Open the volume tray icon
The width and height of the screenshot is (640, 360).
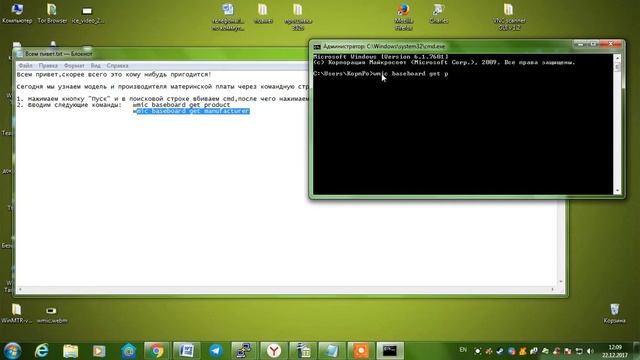[x=590, y=351]
